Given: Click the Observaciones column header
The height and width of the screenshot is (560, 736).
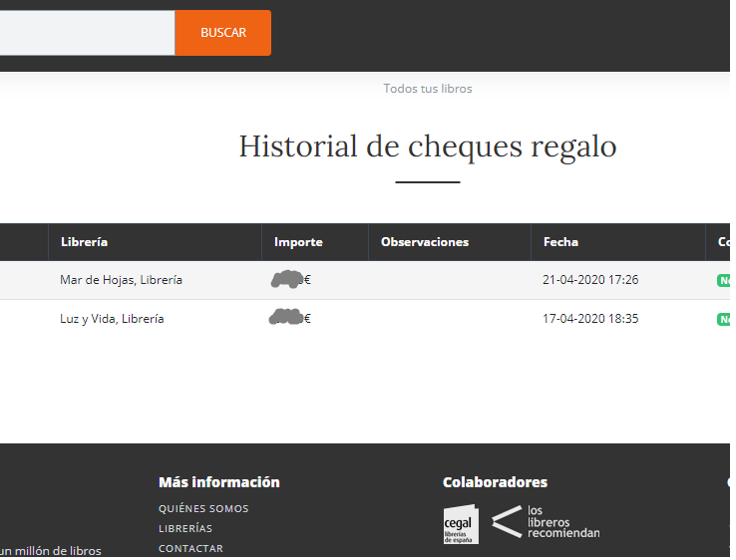Looking at the screenshot, I should click(x=450, y=242).
